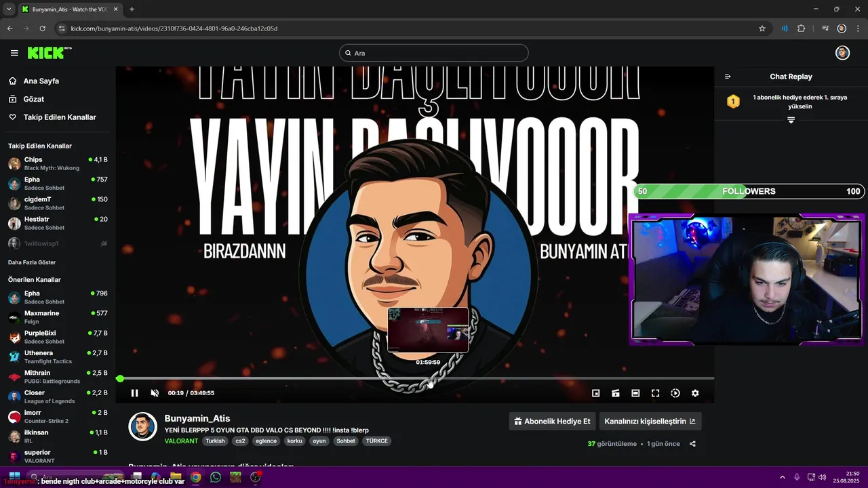Open the media control icon in the Chrome toolbar
The image size is (868, 488).
(x=825, y=28)
